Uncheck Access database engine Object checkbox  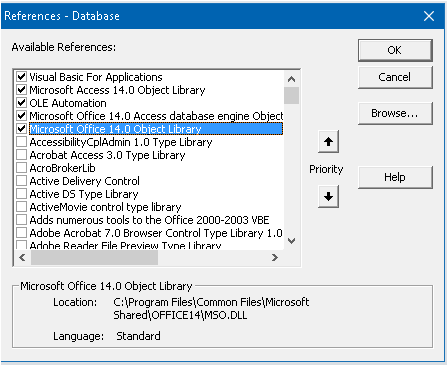pyautogui.click(x=21, y=116)
